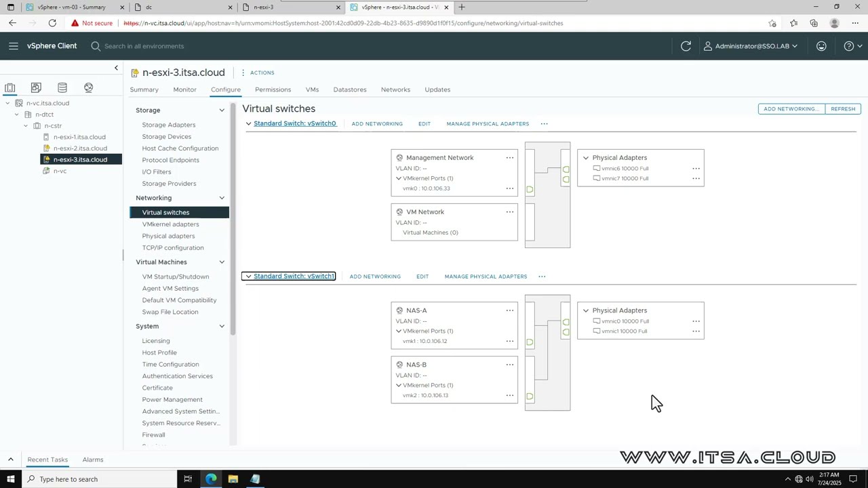The width and height of the screenshot is (868, 488).
Task: Open the vSphere Client hamburger menu
Action: pos(14,46)
